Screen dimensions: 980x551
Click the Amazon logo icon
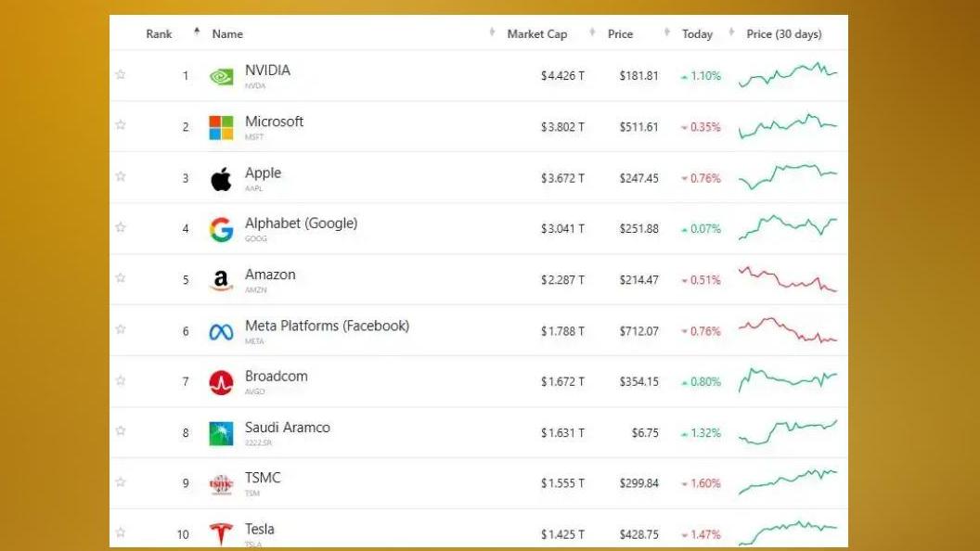[221, 280]
